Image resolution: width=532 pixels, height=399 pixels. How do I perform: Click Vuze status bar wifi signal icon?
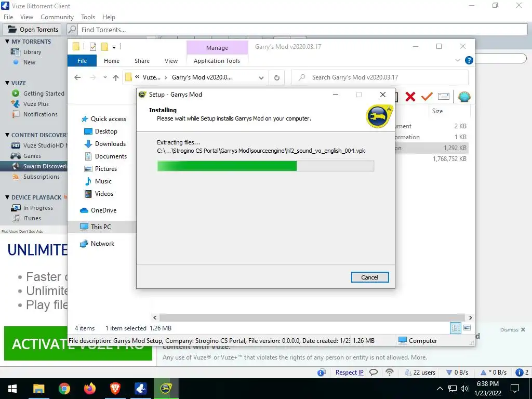(x=390, y=373)
